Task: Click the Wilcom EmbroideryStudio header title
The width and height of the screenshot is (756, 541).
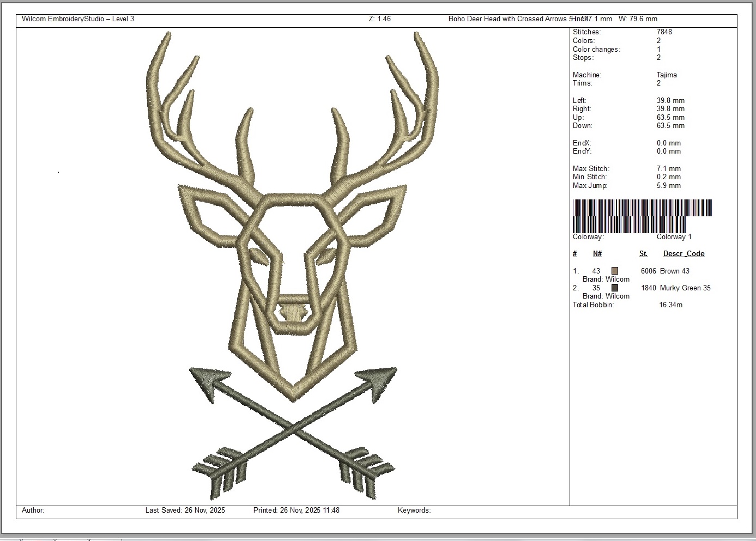Action: tap(78, 19)
